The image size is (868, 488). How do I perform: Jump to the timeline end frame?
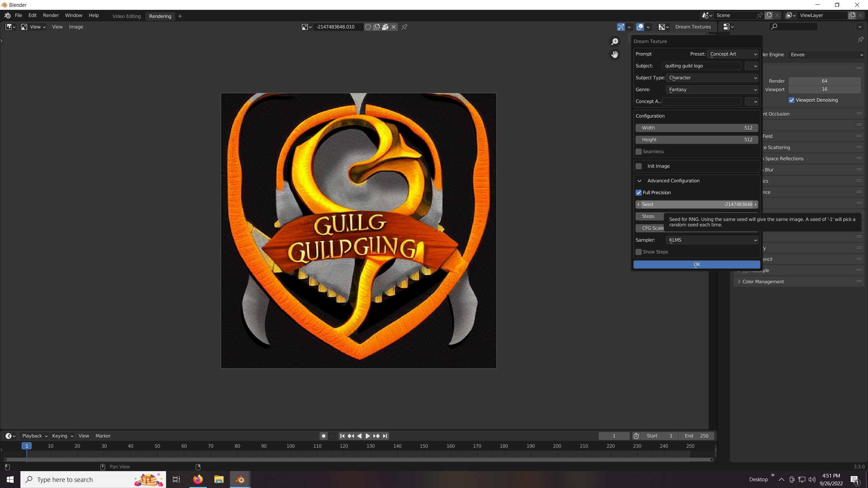385,436
